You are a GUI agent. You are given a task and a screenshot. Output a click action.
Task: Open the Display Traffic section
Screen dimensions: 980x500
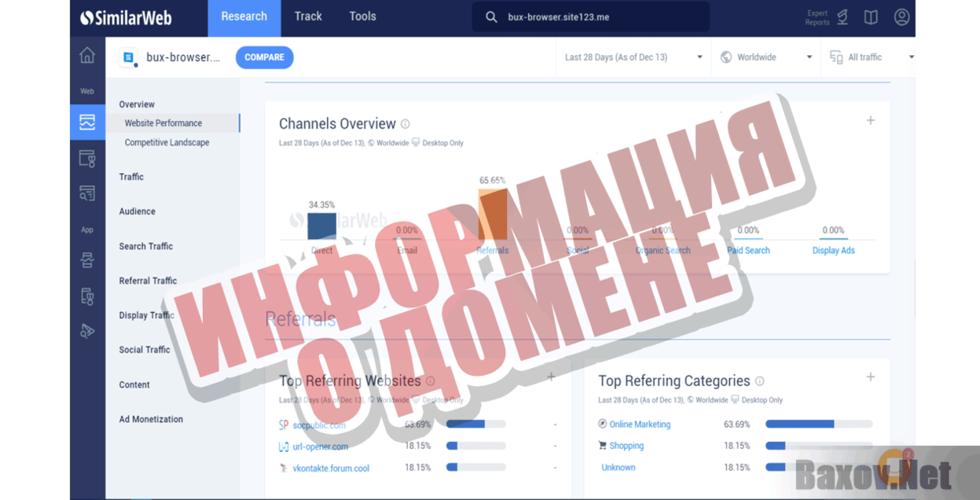(147, 315)
